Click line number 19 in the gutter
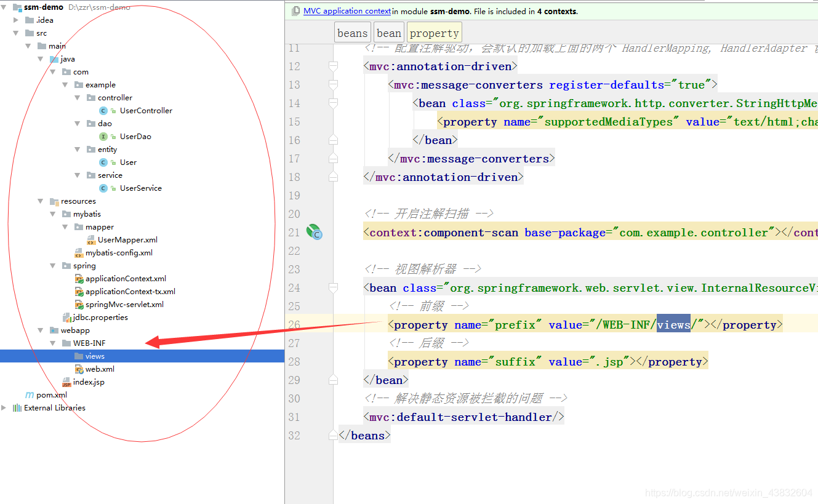818x504 pixels. pyautogui.click(x=294, y=195)
